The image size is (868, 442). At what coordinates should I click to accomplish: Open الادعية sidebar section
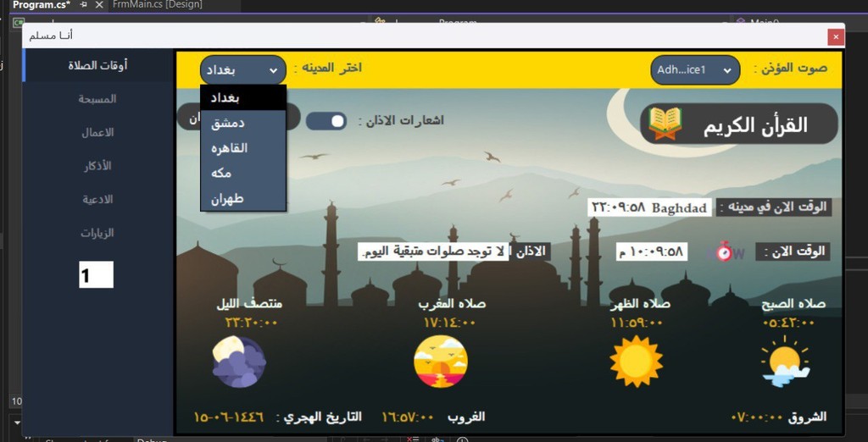click(98, 199)
